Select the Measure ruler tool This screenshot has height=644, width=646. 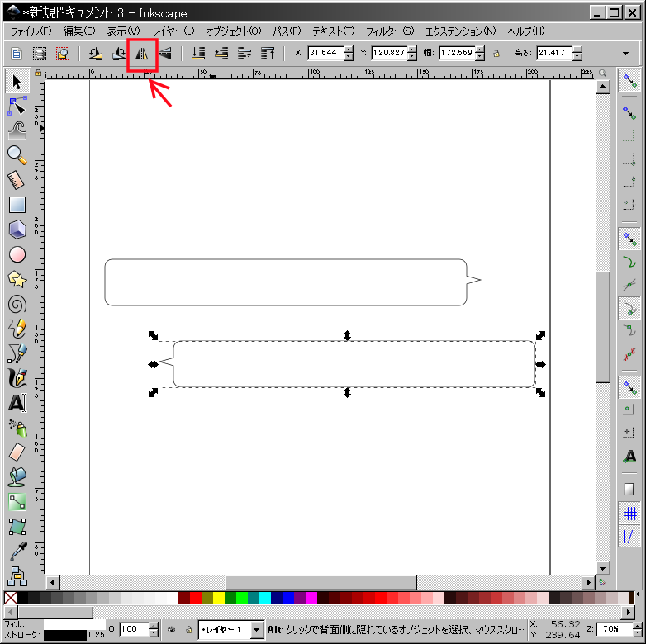[x=17, y=180]
